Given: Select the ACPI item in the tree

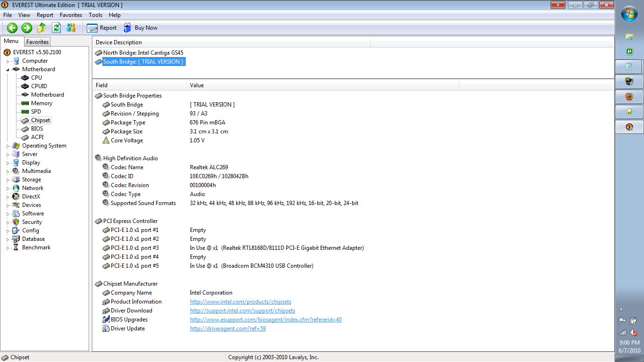Looking at the screenshot, I should [37, 137].
